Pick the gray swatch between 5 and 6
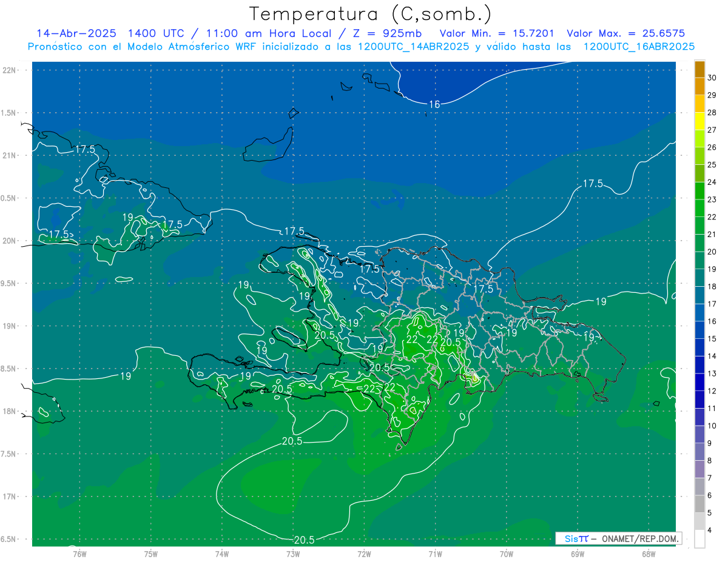The width and height of the screenshot is (728, 562). pos(699,504)
